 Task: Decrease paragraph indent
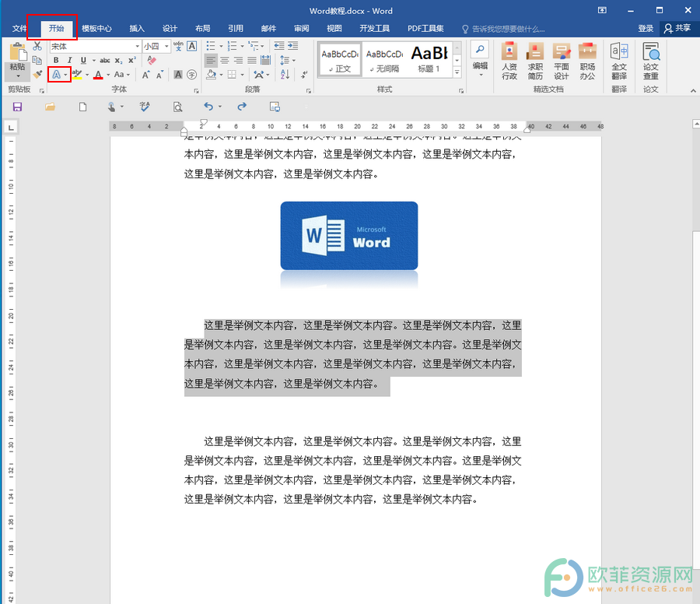point(279,46)
